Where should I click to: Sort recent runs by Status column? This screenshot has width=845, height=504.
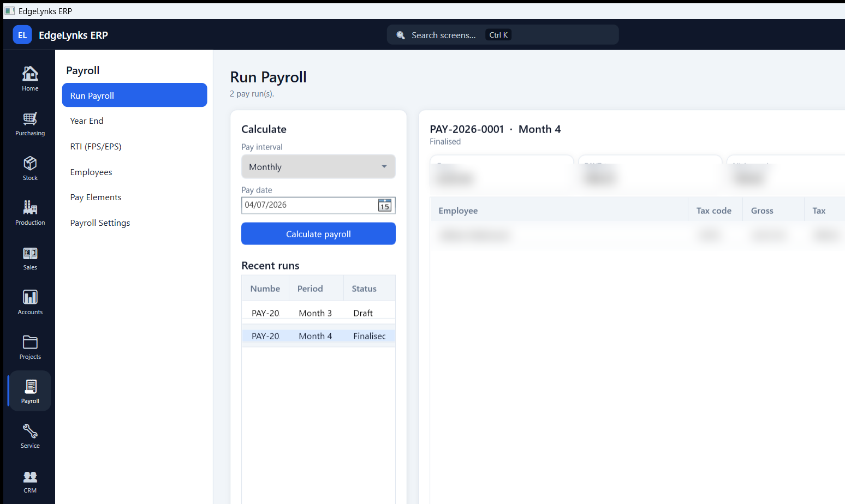(x=370, y=289)
